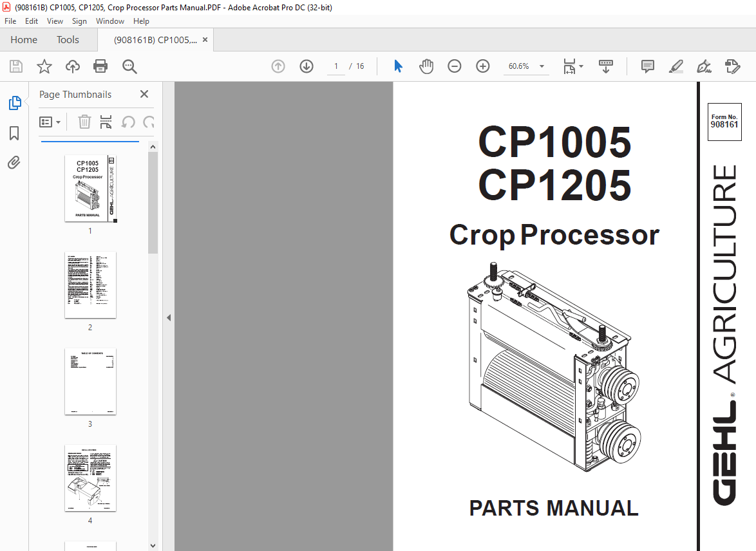Select page 3 thumbnail
Image resolution: width=756 pixels, height=551 pixels.
(x=90, y=381)
